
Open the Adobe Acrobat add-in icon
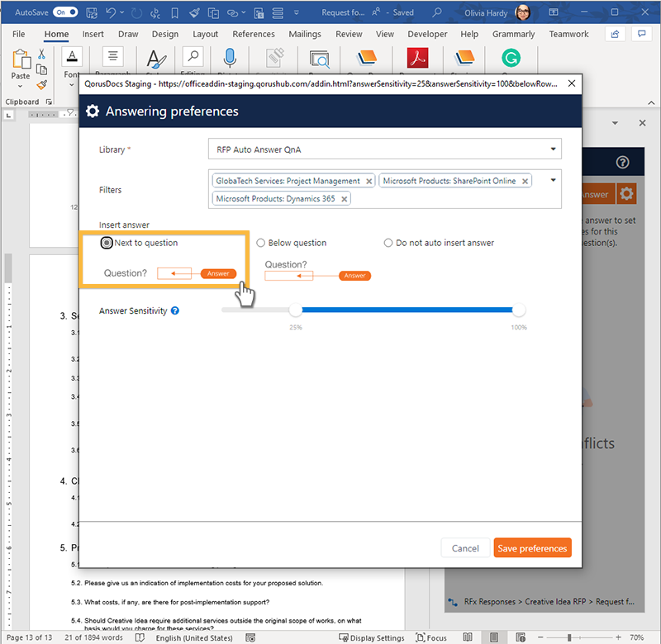(417, 58)
